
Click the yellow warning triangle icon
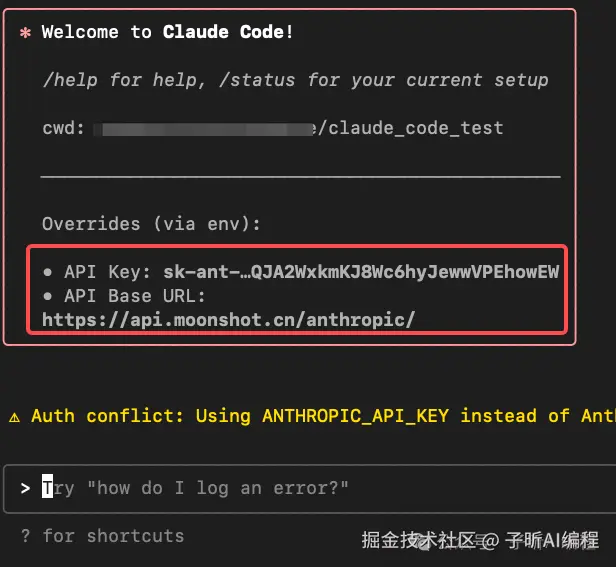(15, 417)
